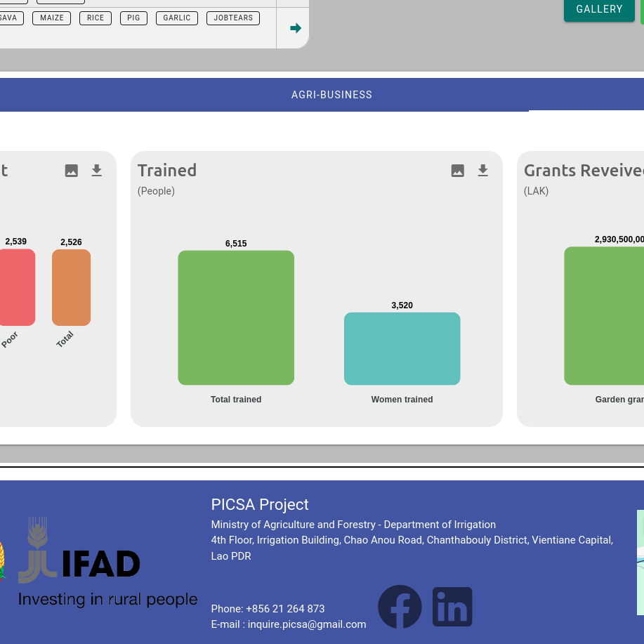Open the PICSA Facebook page
The width and height of the screenshot is (644, 644).
pos(400,607)
